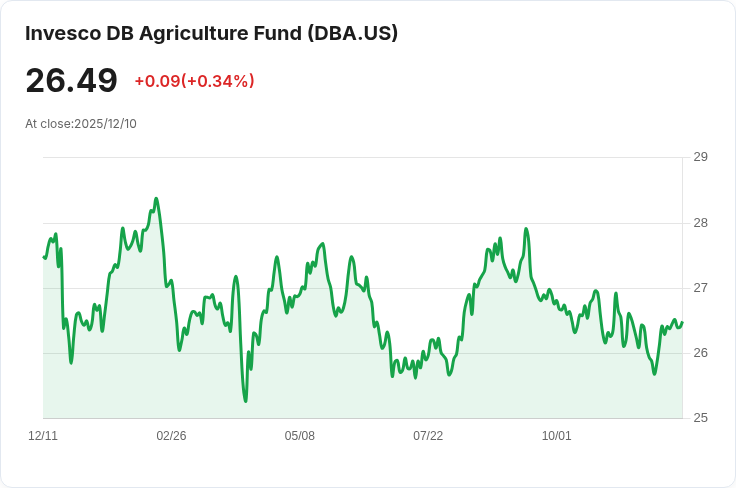Screen dimensions: 736x488
Task: Select the 07/22 date label
Action: 428,436
